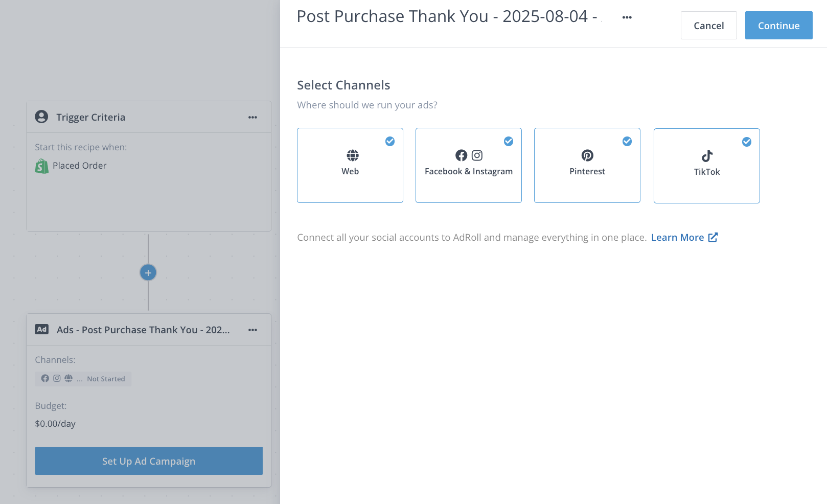The height and width of the screenshot is (504, 827).
Task: Open the Learn More link
Action: (677, 237)
